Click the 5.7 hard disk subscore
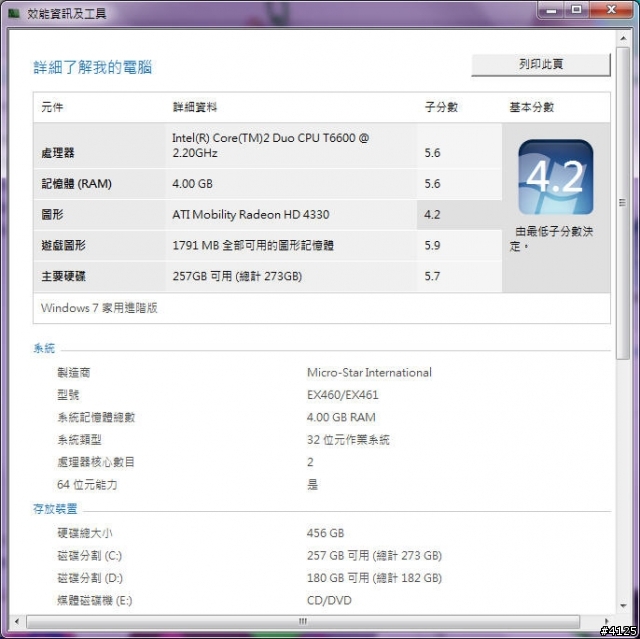Viewport: 640px width, 639px height. tap(432, 276)
